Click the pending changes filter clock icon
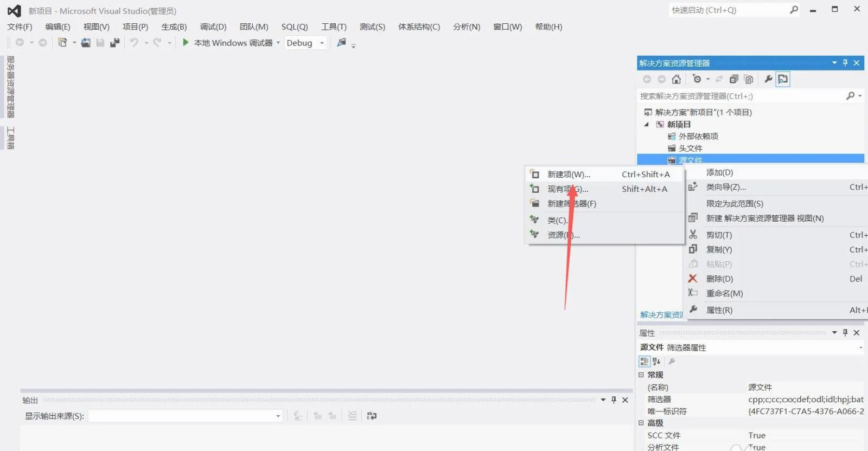This screenshot has width=868, height=451. click(697, 79)
